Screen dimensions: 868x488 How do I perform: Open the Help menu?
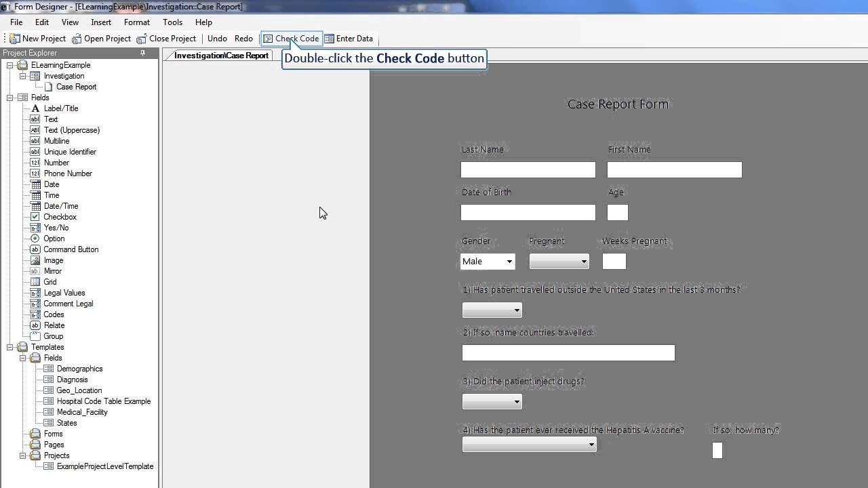(x=203, y=22)
